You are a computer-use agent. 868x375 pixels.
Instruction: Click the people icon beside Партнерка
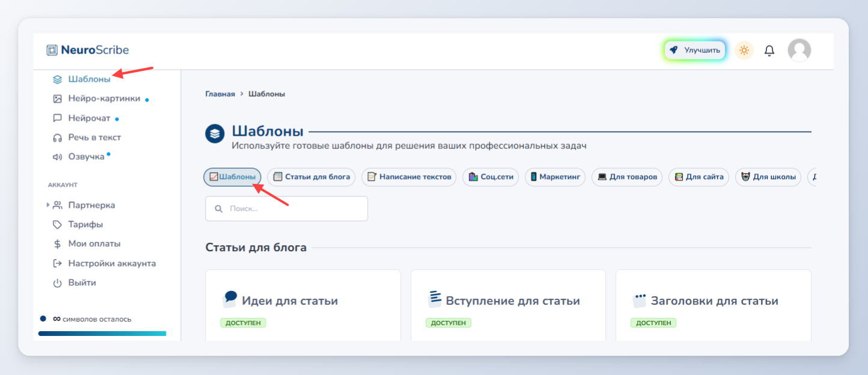pyautogui.click(x=57, y=205)
